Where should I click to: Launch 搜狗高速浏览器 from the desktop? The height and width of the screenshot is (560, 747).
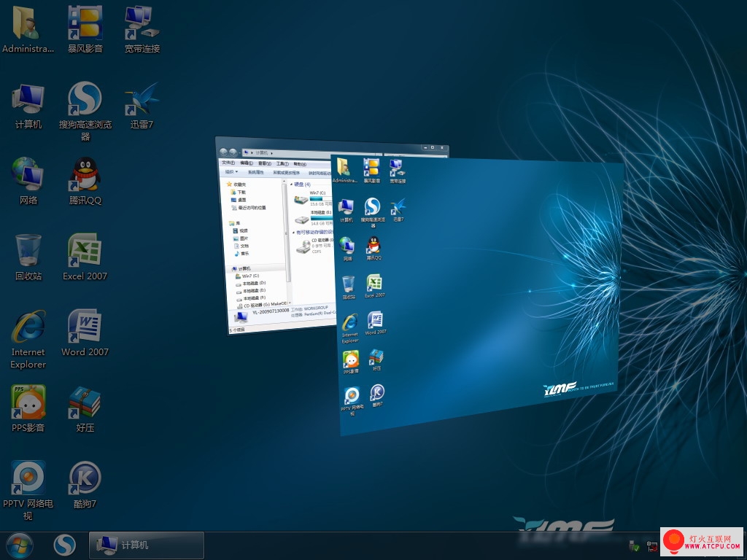click(x=85, y=112)
